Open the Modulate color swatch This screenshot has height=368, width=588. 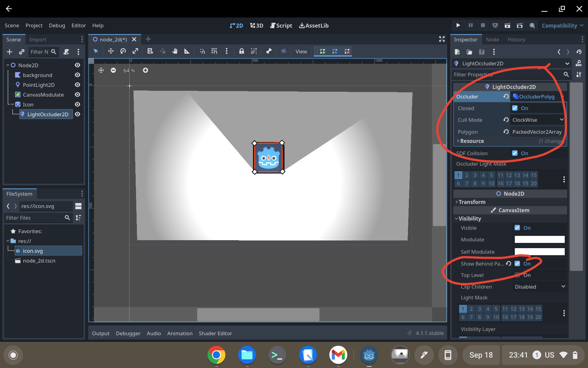point(539,240)
